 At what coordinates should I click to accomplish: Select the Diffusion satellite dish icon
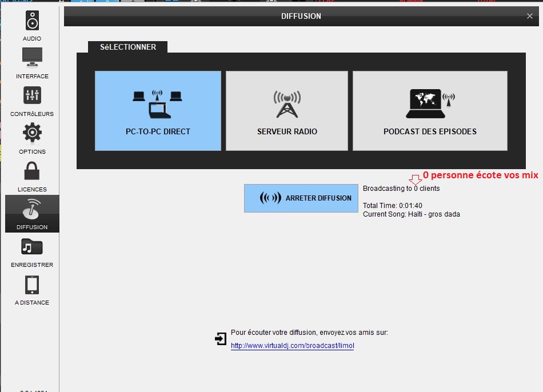pyautogui.click(x=32, y=209)
